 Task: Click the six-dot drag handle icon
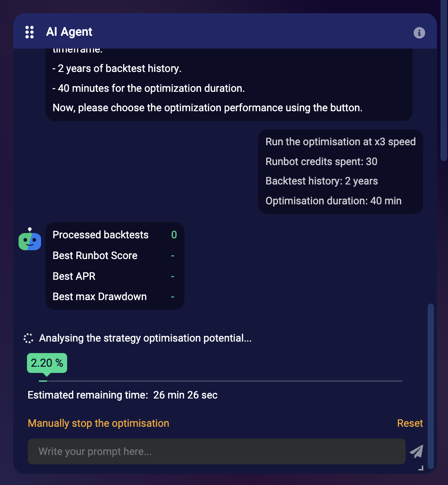coord(30,32)
